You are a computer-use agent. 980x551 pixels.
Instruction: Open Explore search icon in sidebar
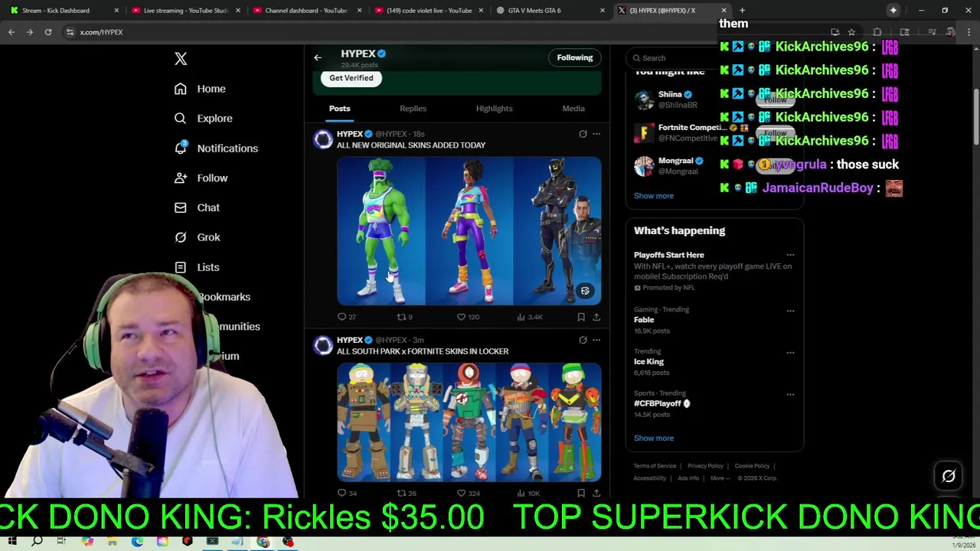(180, 119)
